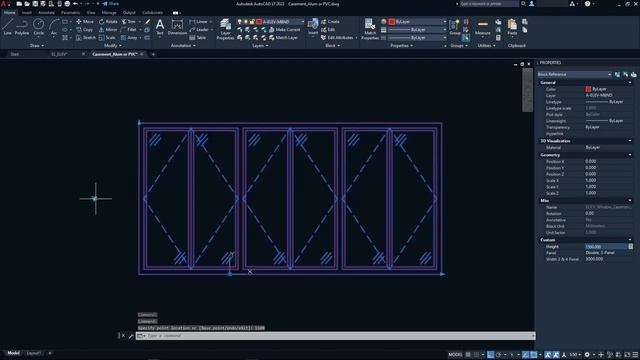Choose the Fillet command
Viewport: 640px width, 360px height.
[x=129, y=30]
